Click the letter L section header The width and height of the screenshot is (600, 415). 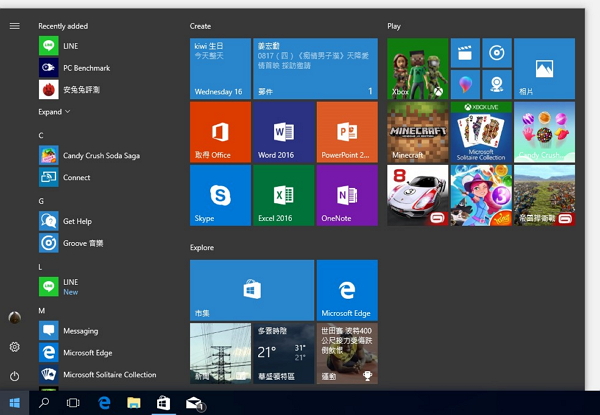tap(40, 267)
